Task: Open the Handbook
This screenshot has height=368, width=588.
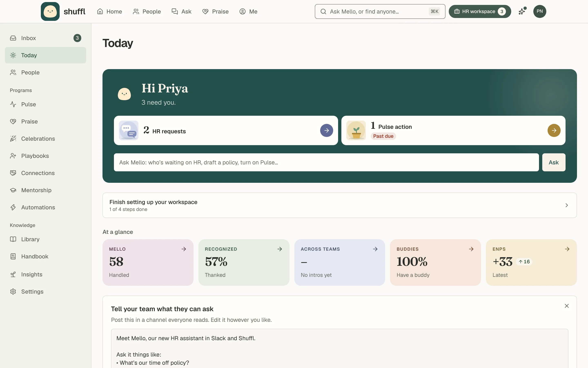Action: click(46, 257)
